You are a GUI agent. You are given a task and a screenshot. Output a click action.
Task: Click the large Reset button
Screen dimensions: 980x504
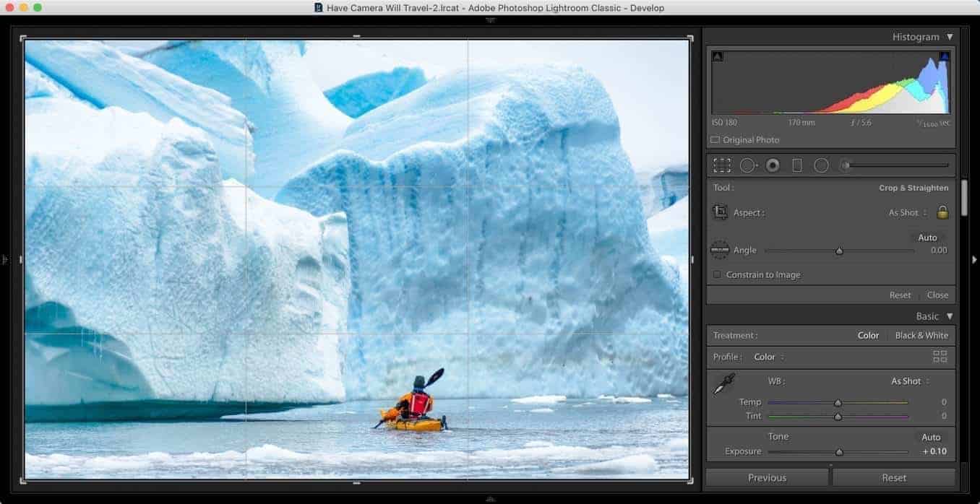tap(894, 478)
